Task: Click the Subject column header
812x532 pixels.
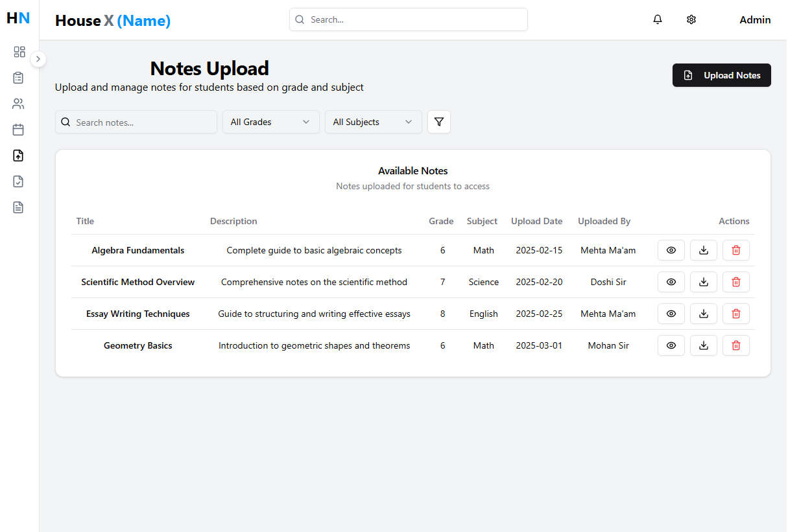Action: point(482,221)
